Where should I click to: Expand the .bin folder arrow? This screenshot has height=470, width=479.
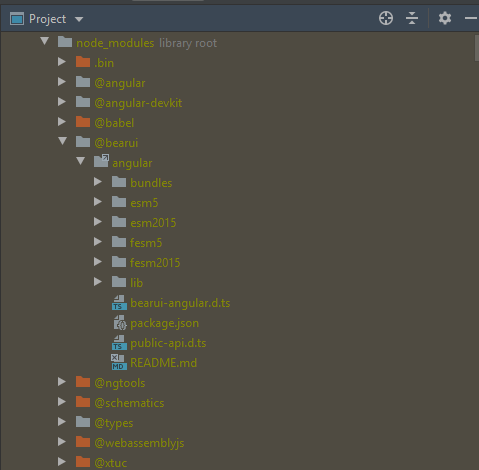(x=62, y=62)
